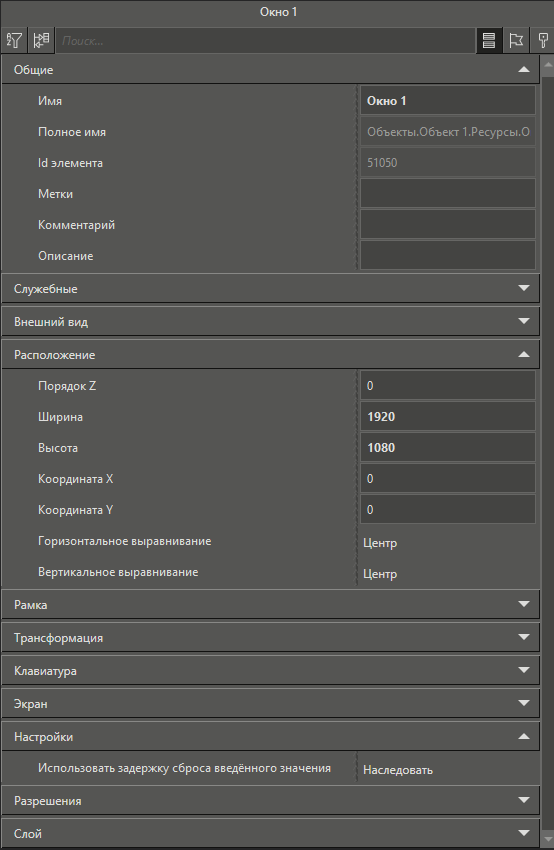This screenshot has height=850, width=554.
Task: Click the collapse tree icon beside the filter
Action: pyautogui.click(x=41, y=41)
